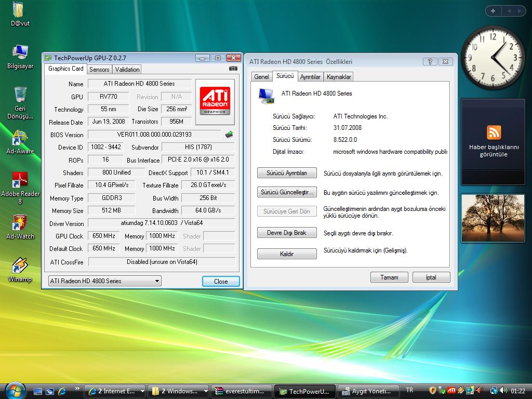Click the Devre Dışı Bırak button
The image size is (532, 399).
coord(287,233)
